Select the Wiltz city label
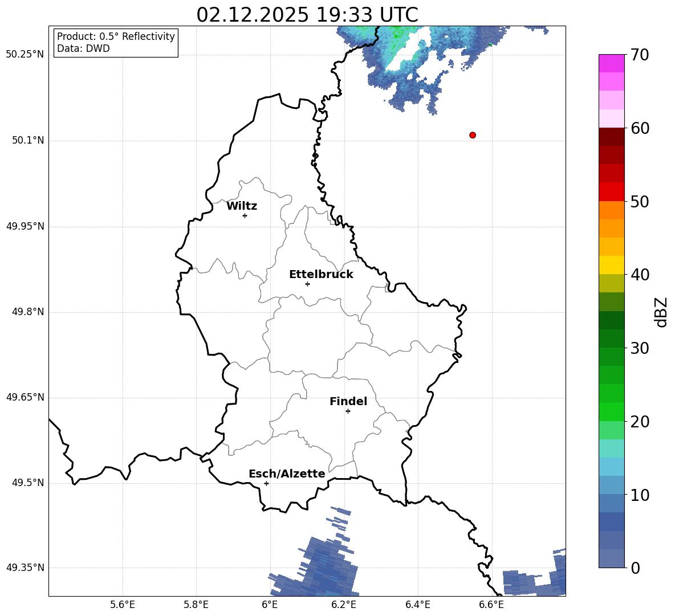 (x=242, y=206)
